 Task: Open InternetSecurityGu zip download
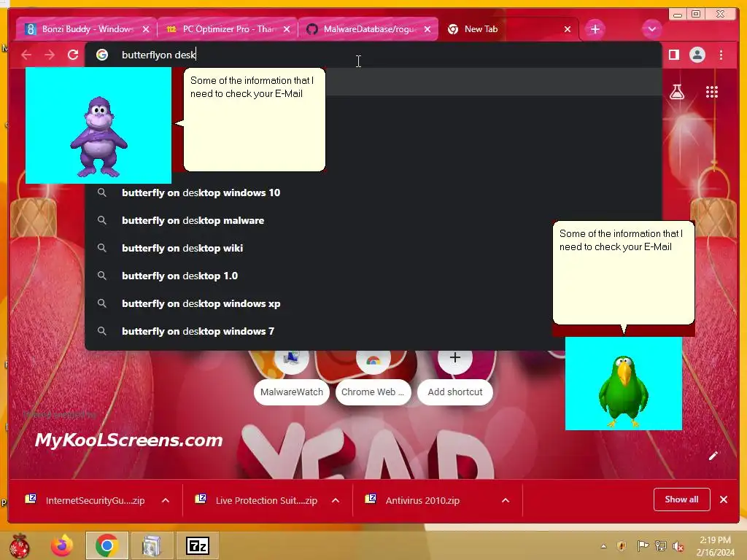click(x=87, y=500)
